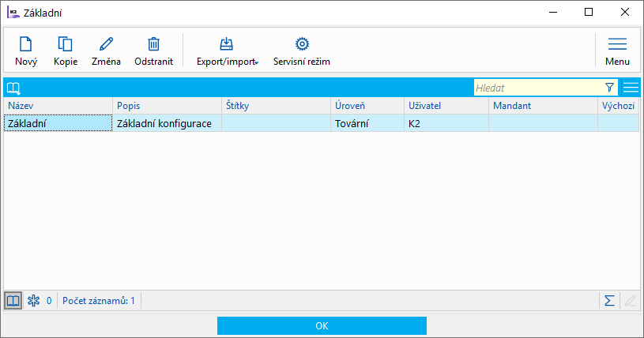This screenshot has width=644, height=338.
Task: Confirm with the OK button
Action: [322, 325]
